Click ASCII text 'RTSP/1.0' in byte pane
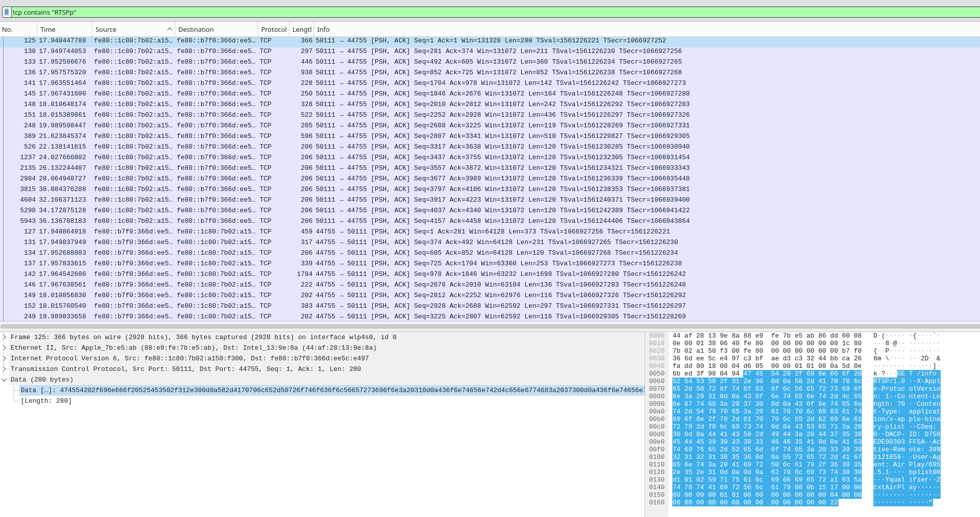 890,381
